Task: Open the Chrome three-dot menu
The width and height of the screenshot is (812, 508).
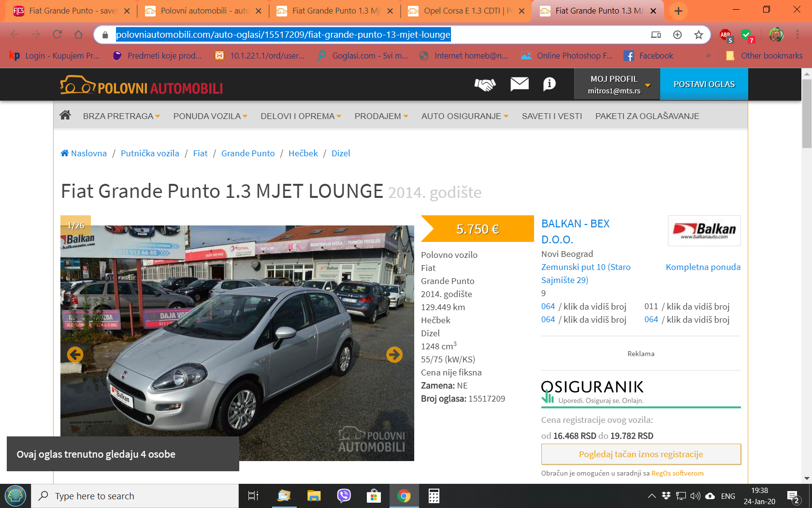Action: click(797, 34)
